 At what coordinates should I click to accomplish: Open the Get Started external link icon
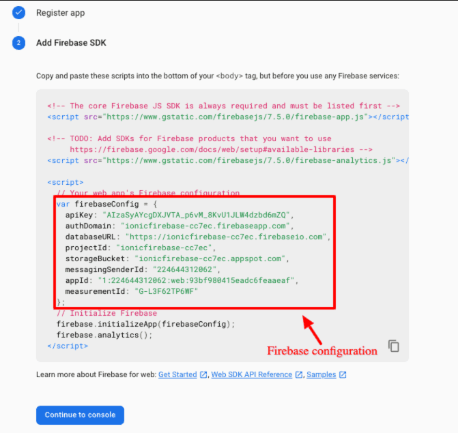pos(203,375)
